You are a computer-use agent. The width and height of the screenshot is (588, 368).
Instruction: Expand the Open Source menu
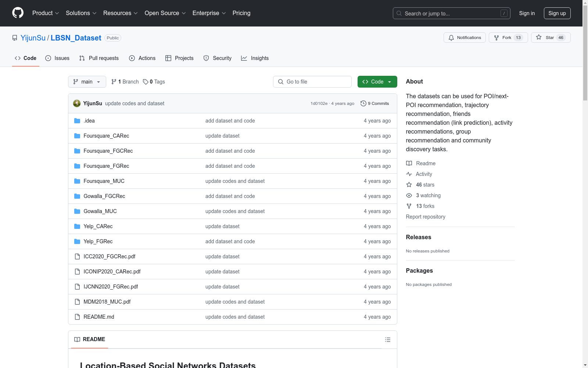pos(165,13)
